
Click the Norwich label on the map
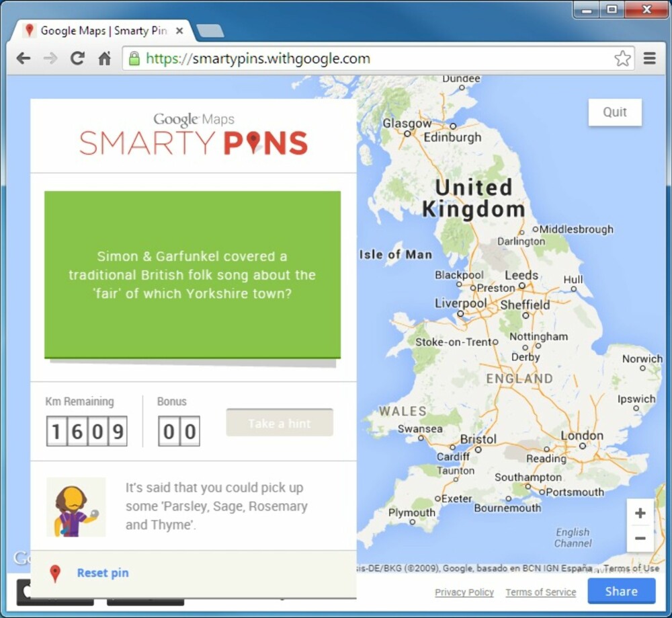point(642,358)
